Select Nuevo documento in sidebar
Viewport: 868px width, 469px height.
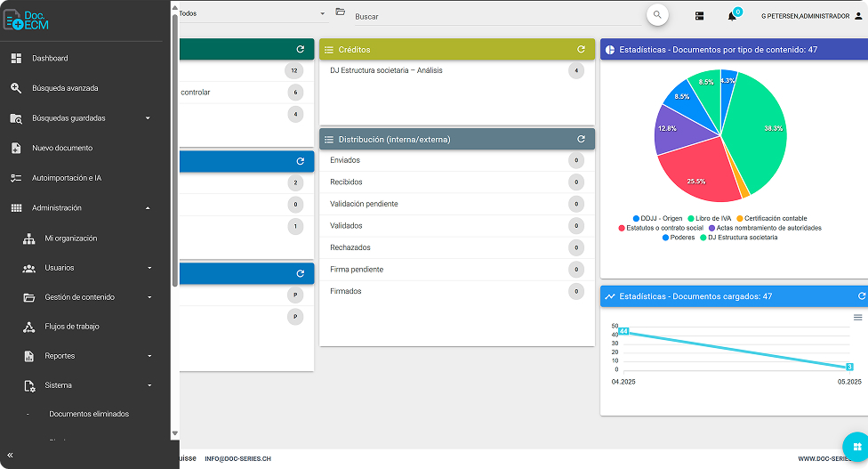tap(62, 148)
